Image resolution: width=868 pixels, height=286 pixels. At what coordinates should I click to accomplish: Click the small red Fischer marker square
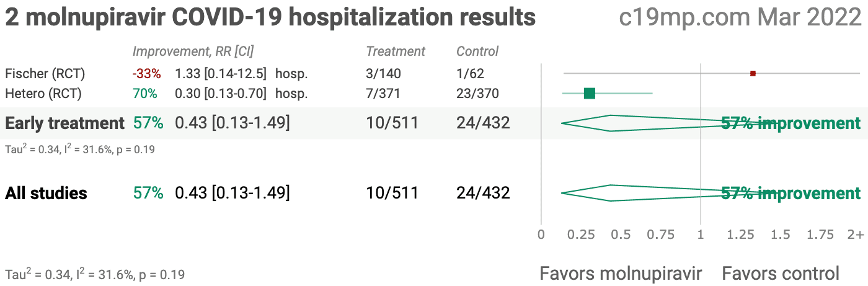753,73
